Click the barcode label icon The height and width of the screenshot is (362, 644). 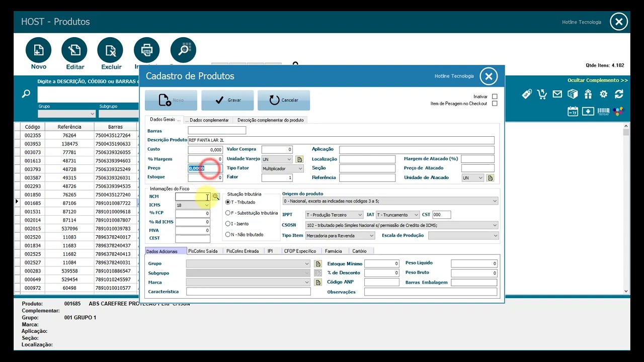pos(603,111)
